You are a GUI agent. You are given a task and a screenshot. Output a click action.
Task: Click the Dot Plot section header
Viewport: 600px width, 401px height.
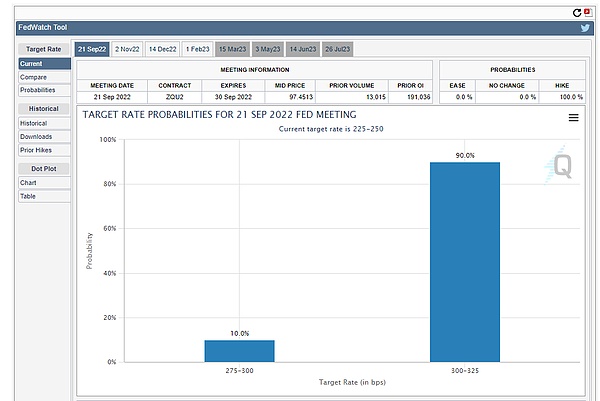[x=44, y=168]
